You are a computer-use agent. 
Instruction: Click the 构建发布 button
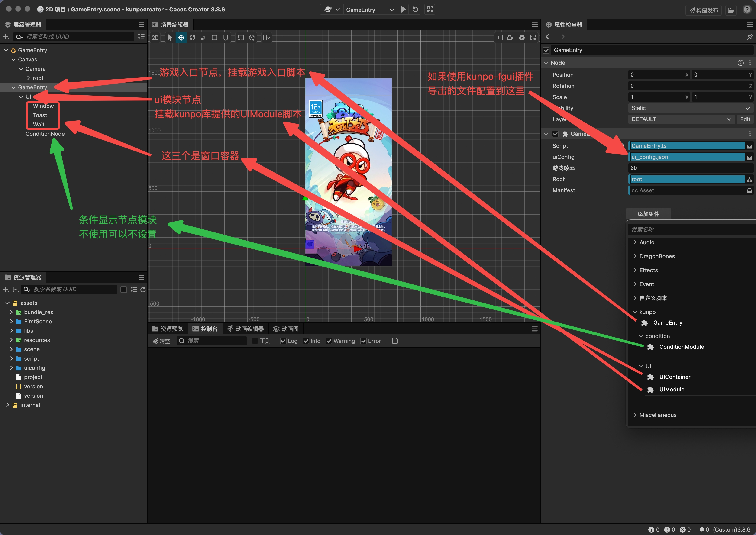click(x=704, y=10)
